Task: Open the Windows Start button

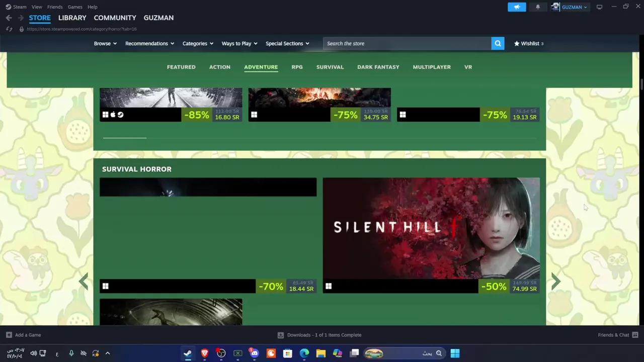Action: pyautogui.click(x=455, y=353)
